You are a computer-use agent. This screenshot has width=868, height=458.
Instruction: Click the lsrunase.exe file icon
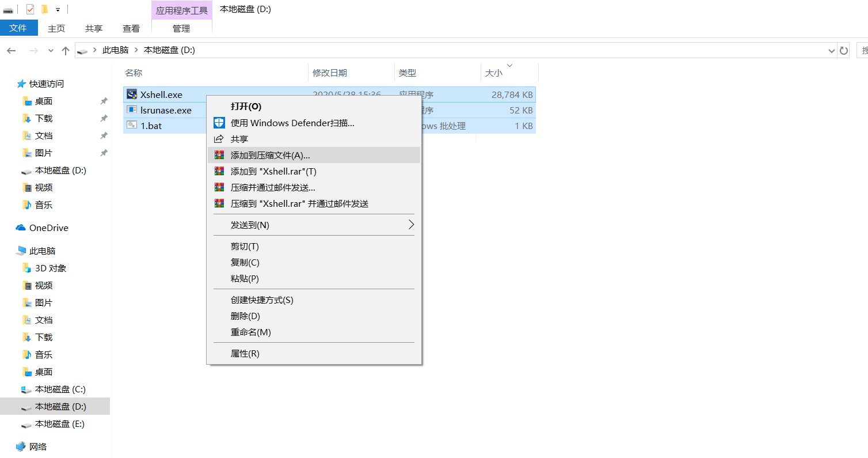point(132,109)
